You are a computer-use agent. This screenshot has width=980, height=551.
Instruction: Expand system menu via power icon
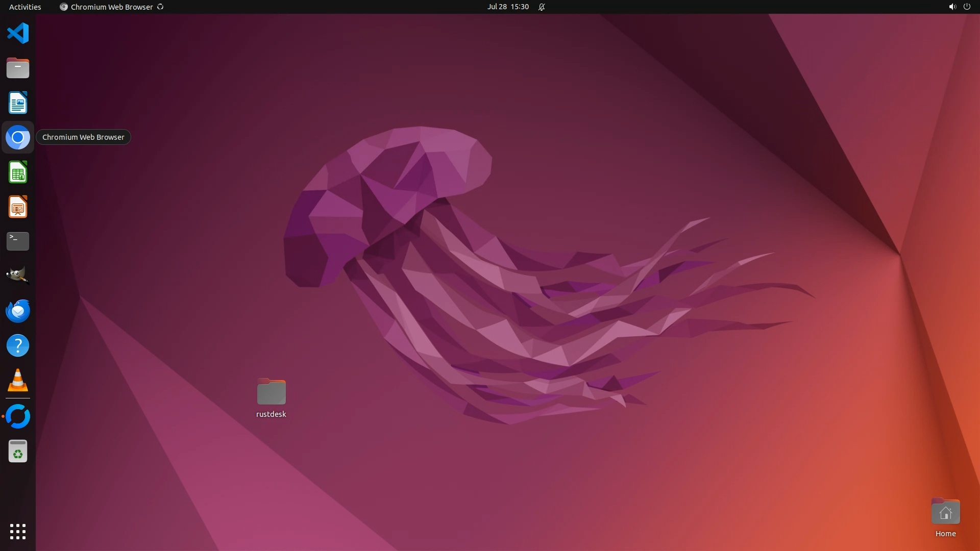pyautogui.click(x=967, y=7)
